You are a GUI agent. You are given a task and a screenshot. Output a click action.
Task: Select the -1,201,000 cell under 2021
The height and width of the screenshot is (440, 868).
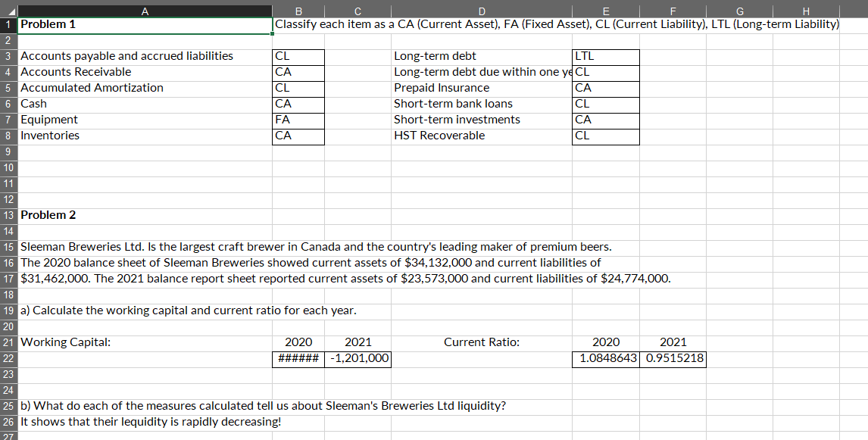358,359
